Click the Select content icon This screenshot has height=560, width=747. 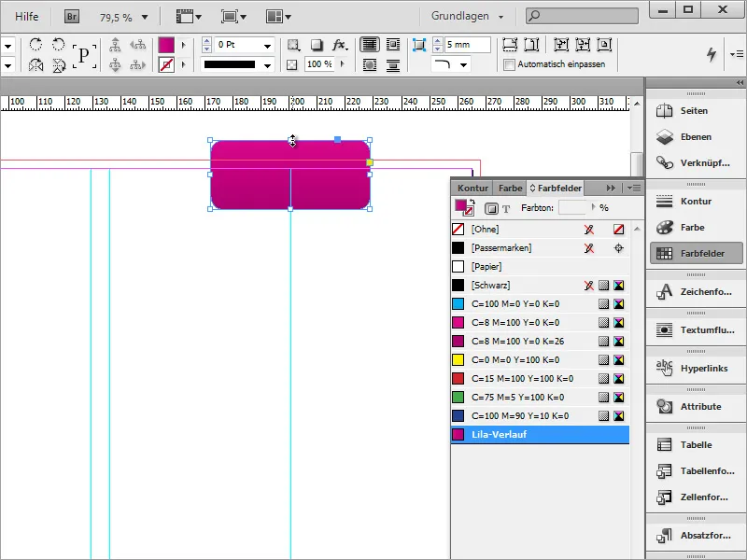tap(115, 64)
